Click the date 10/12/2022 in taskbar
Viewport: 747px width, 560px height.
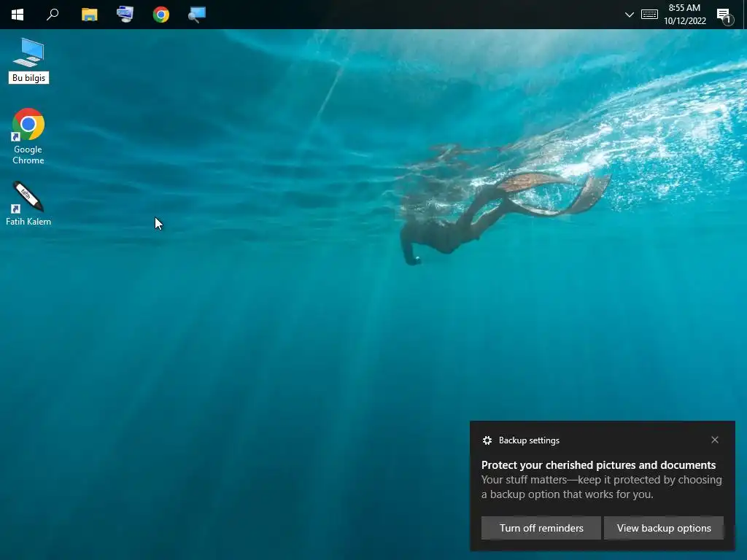[684, 21]
